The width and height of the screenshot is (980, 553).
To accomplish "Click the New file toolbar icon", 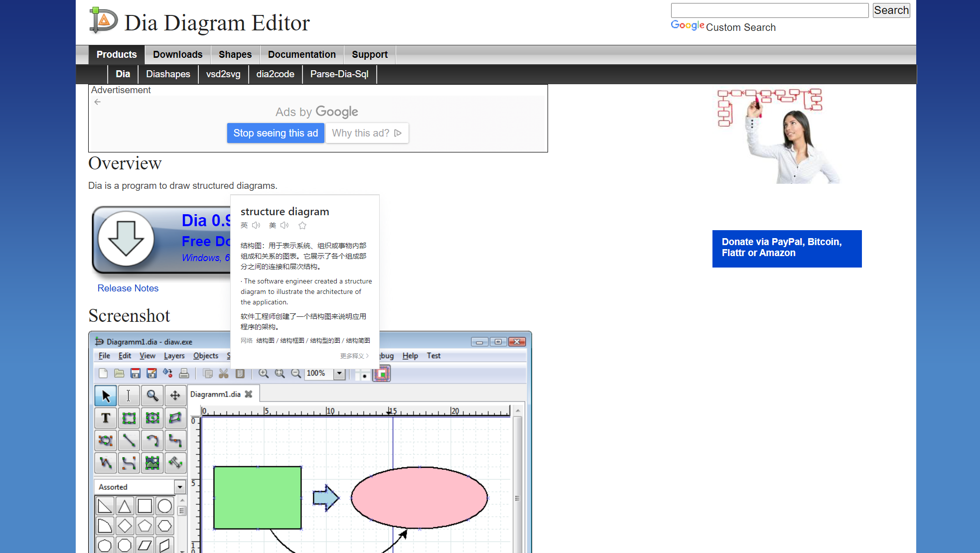I will [x=103, y=374].
